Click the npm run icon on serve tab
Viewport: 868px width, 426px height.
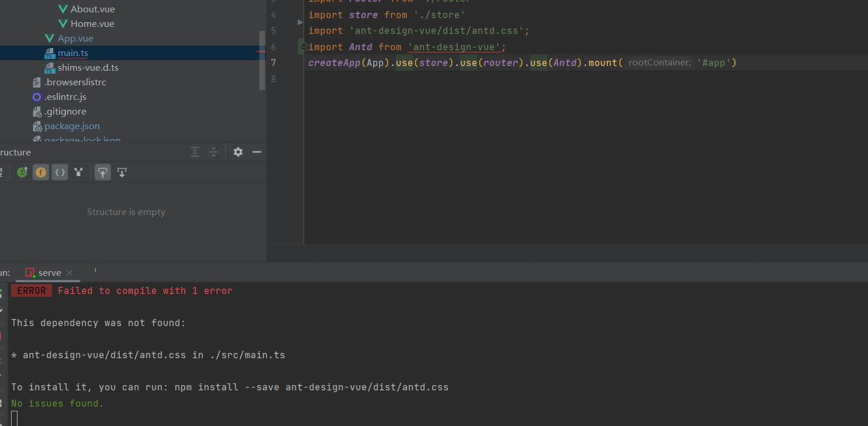[x=30, y=273]
